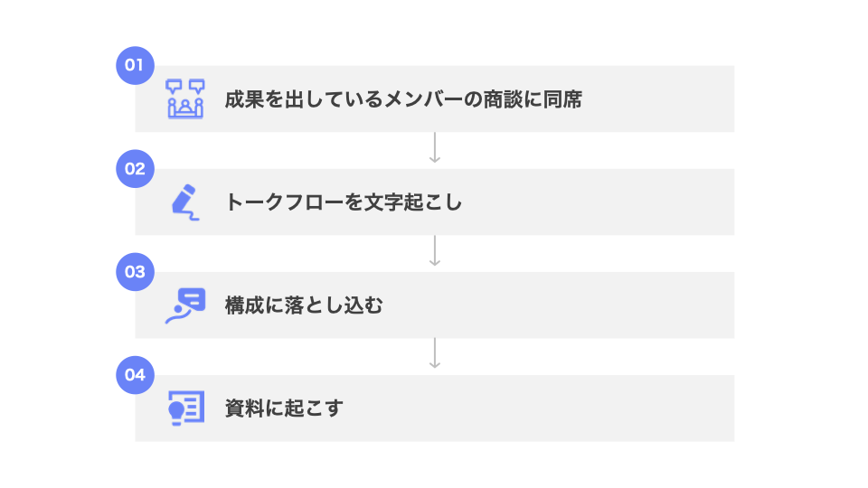Select the pencil writing icon

(184, 201)
